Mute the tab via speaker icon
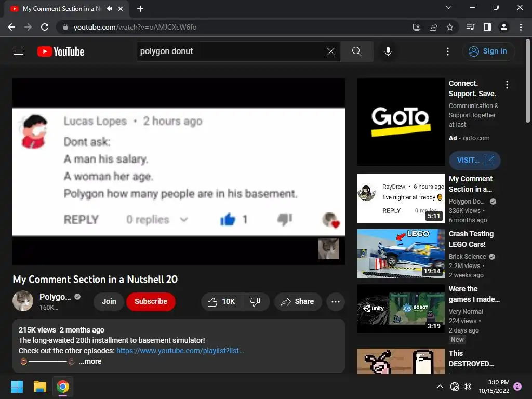 (x=109, y=9)
